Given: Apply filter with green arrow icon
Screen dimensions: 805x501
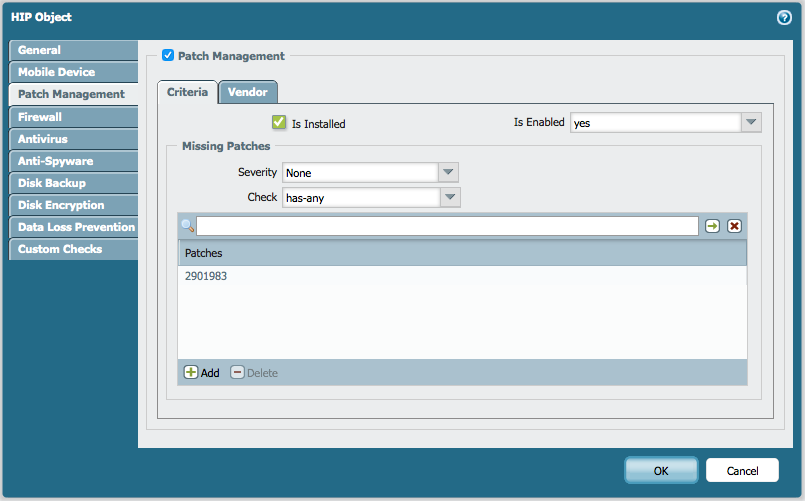Looking at the screenshot, I should pyautogui.click(x=712, y=226).
